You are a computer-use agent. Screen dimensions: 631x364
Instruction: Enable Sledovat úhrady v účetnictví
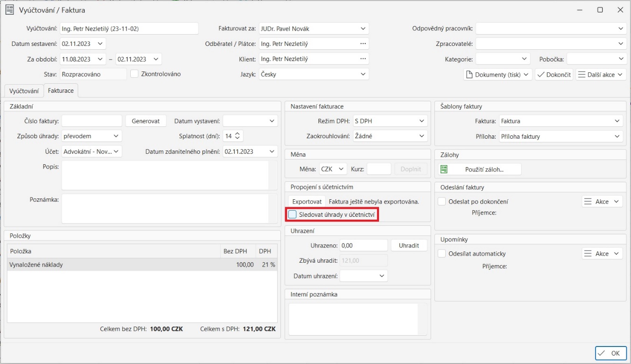pos(293,214)
